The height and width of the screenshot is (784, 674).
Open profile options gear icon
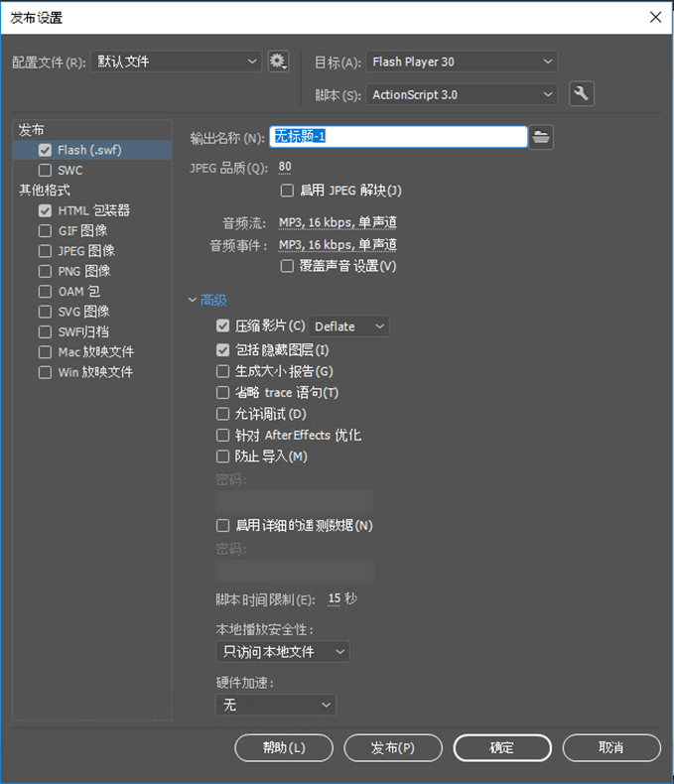click(x=278, y=62)
